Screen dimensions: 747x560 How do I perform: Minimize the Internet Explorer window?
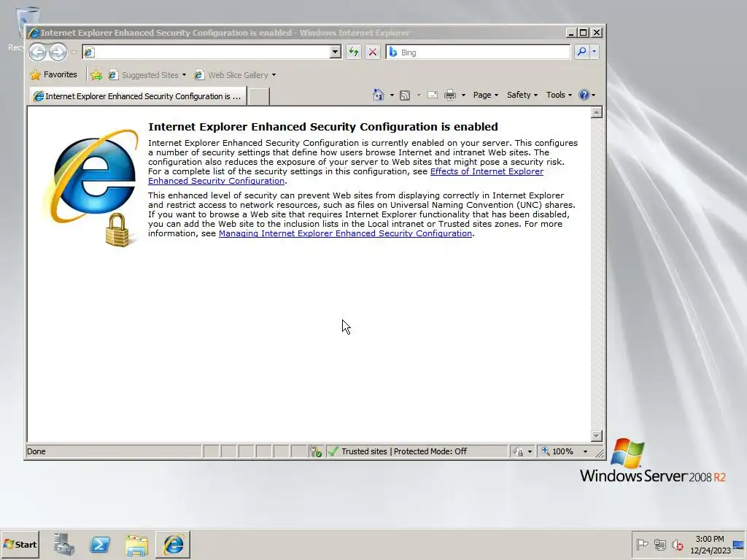point(570,33)
